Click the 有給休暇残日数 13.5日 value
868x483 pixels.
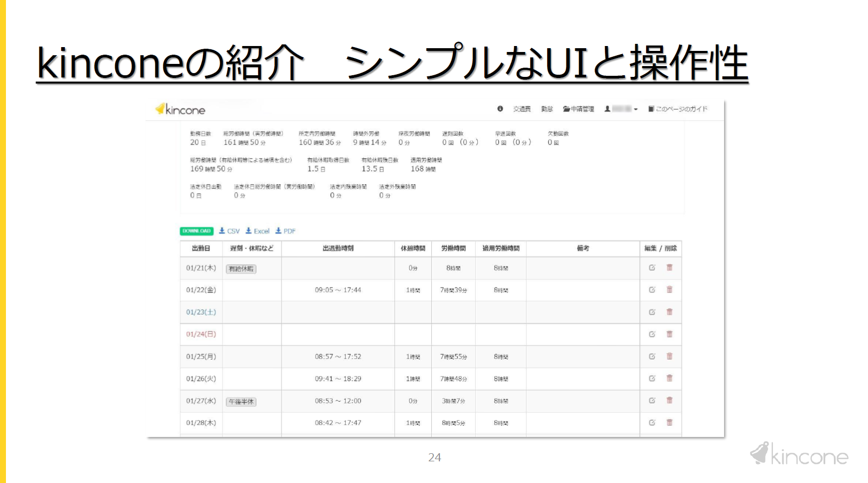(373, 169)
